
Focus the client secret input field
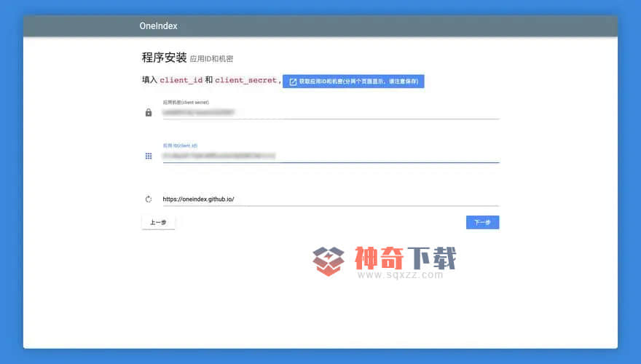[x=331, y=112]
